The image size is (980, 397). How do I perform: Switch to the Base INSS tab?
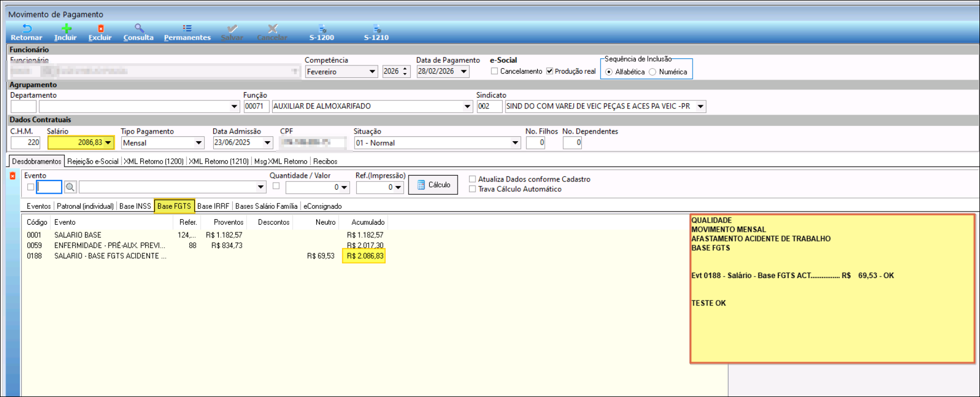pos(135,206)
